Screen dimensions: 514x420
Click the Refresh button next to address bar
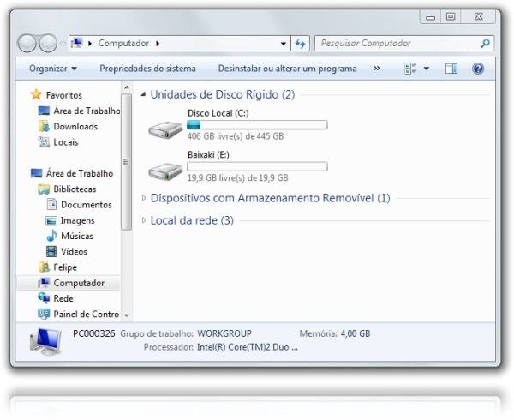(x=300, y=43)
